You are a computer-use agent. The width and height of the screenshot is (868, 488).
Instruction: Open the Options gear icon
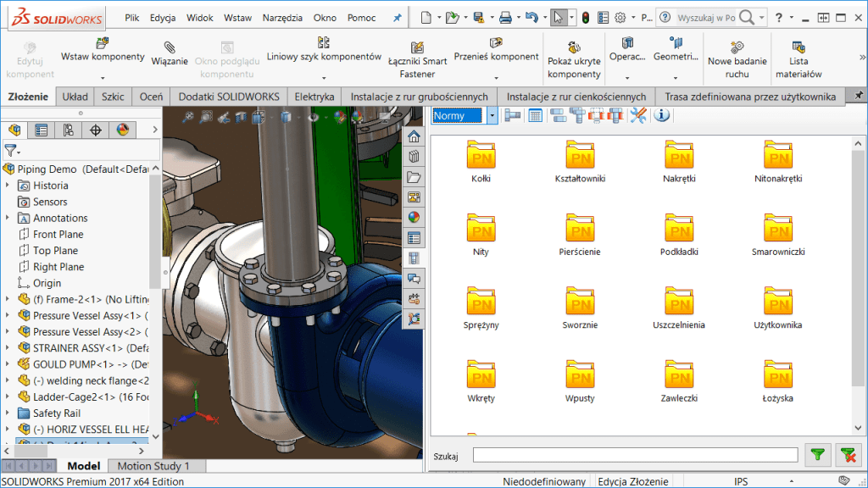(x=620, y=18)
